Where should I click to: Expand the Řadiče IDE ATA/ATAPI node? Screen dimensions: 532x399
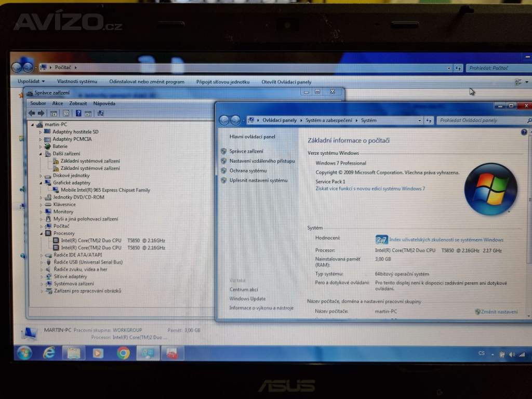(x=42, y=255)
